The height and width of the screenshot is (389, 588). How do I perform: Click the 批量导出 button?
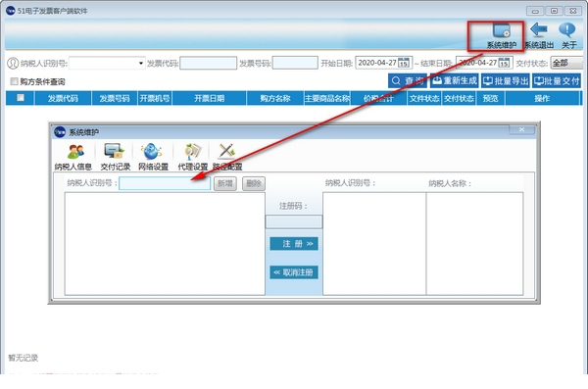506,80
